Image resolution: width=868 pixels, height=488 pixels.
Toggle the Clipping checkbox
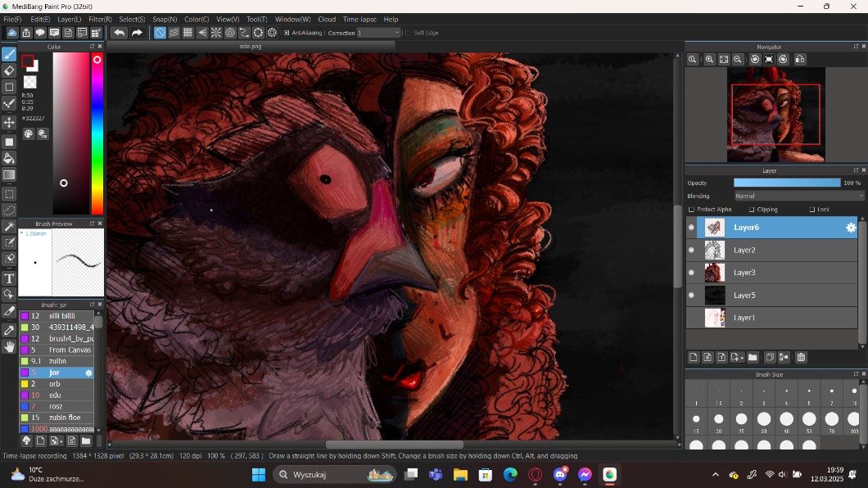pos(752,210)
